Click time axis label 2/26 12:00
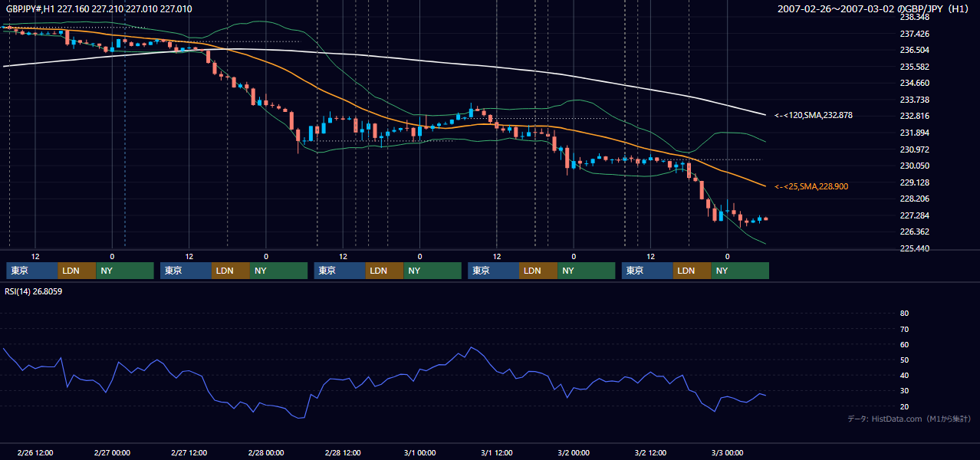 (x=35, y=452)
